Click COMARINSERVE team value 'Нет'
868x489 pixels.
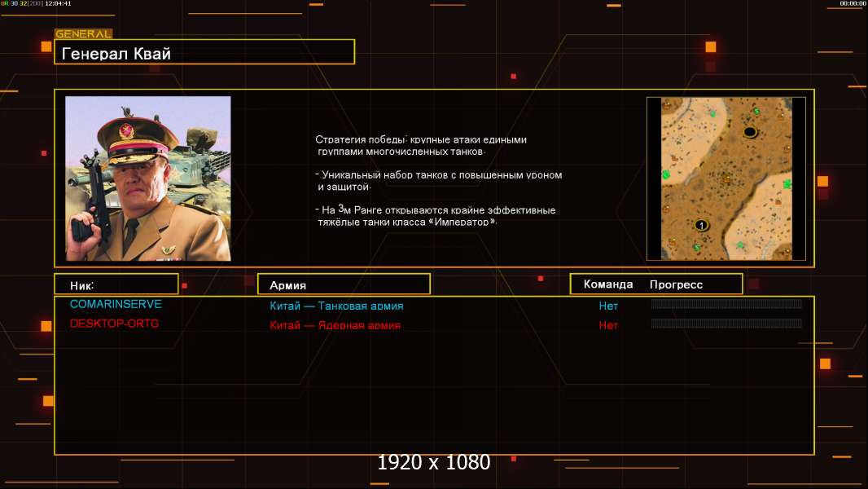tap(608, 306)
